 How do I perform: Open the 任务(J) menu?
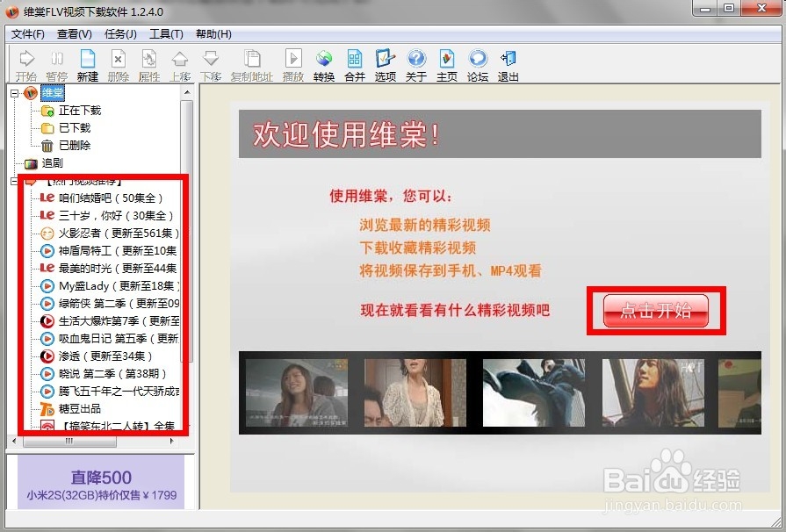click(x=120, y=34)
